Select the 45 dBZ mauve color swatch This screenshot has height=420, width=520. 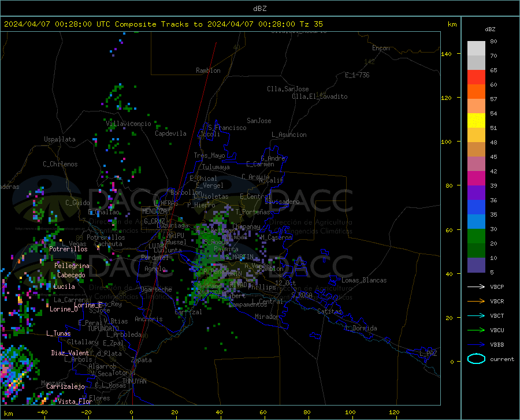(476, 164)
